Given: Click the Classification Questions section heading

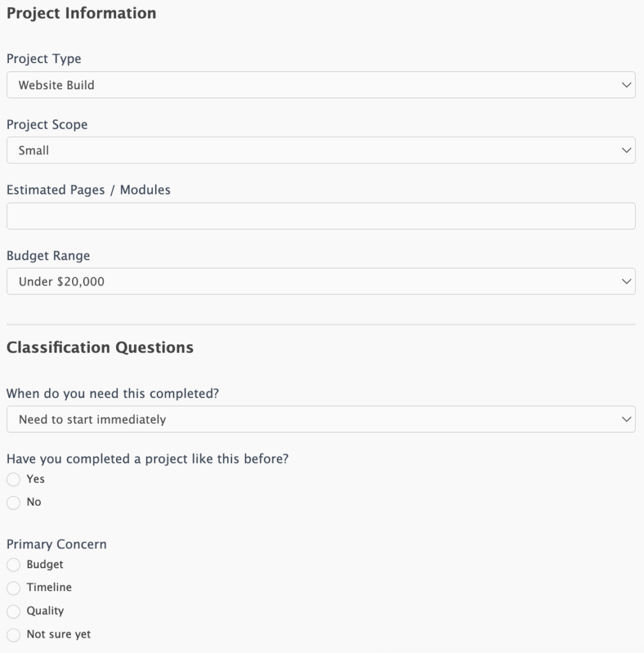Looking at the screenshot, I should coord(100,347).
